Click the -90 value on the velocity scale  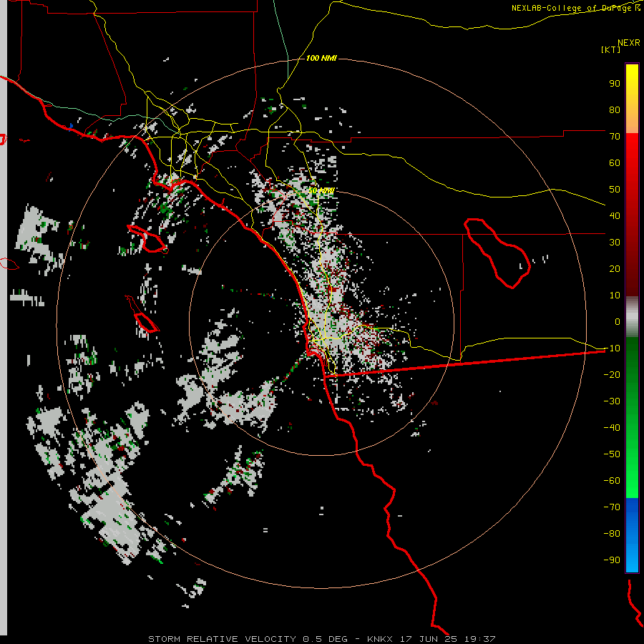[x=612, y=560]
